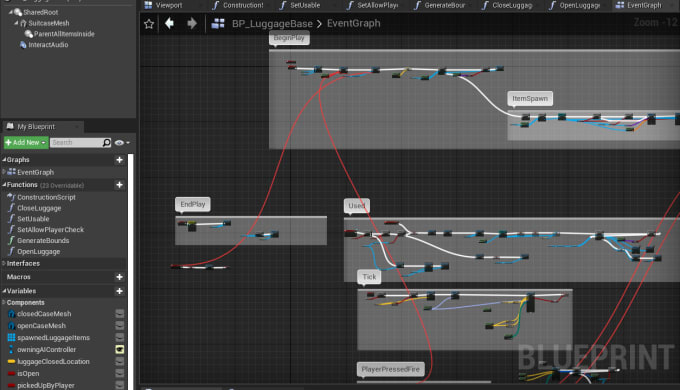Collapse the SharedRoot component
Screen dimensions: 680x390
click(11, 12)
